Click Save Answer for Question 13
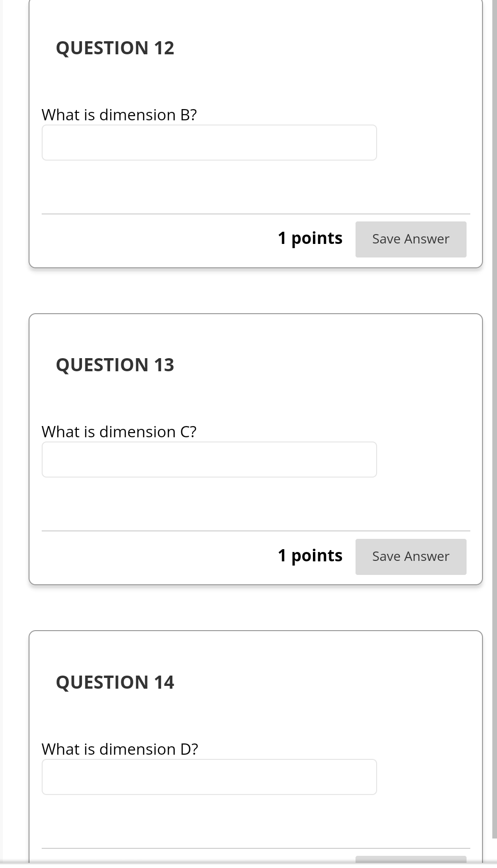Image resolution: width=497 pixels, height=868 pixels. pyautogui.click(x=411, y=556)
